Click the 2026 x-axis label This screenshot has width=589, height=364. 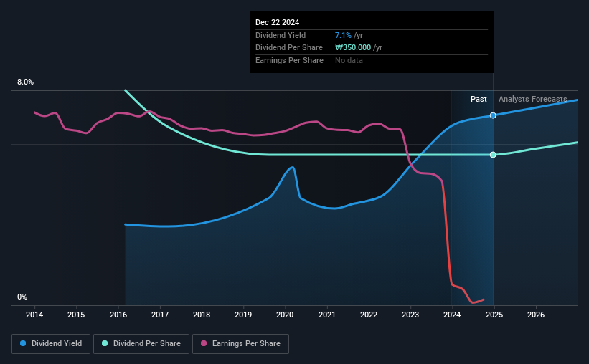click(536, 315)
